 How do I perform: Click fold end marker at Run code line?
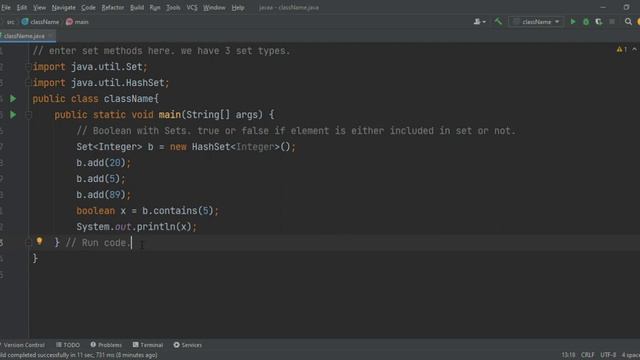(x=28, y=243)
